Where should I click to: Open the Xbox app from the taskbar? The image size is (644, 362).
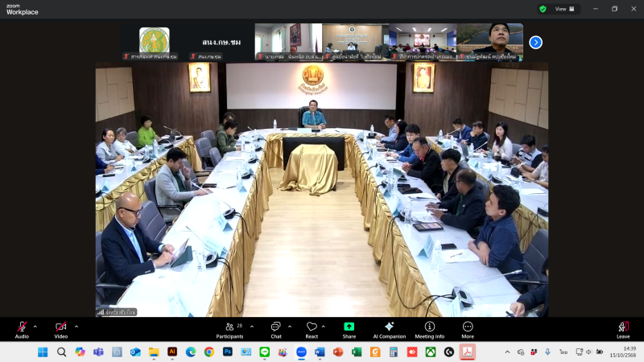coord(431,352)
